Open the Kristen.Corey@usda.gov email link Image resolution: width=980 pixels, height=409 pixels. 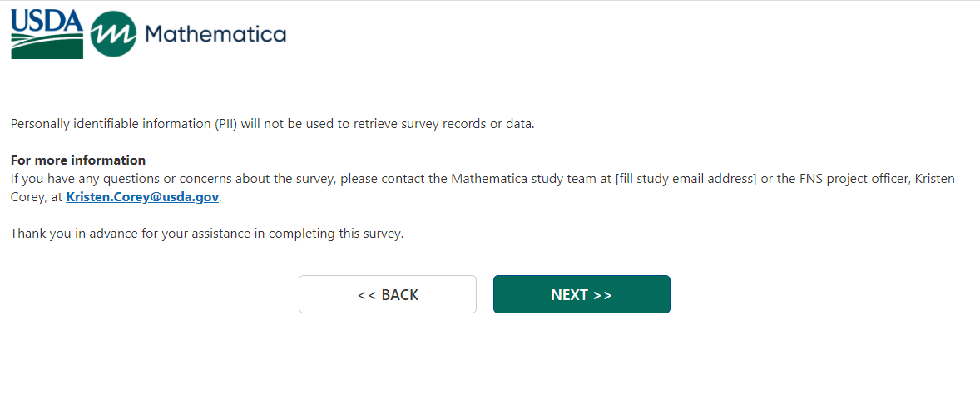[x=142, y=197]
